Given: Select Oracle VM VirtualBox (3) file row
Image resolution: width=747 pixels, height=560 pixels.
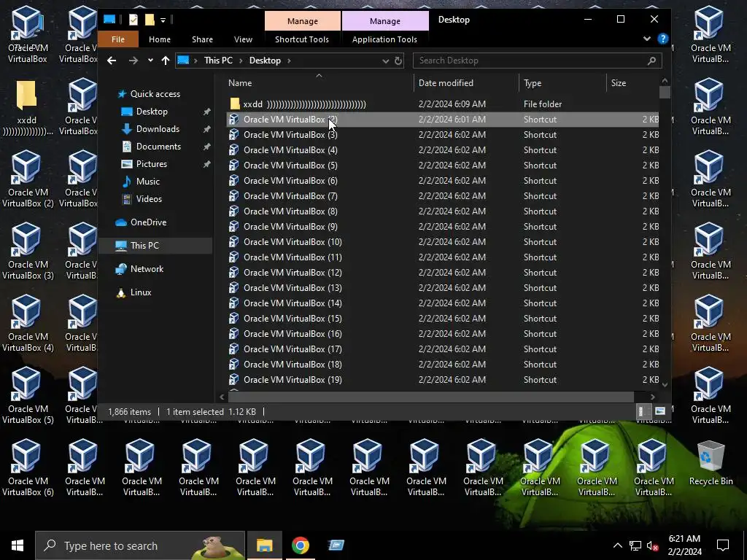Looking at the screenshot, I should click(443, 135).
